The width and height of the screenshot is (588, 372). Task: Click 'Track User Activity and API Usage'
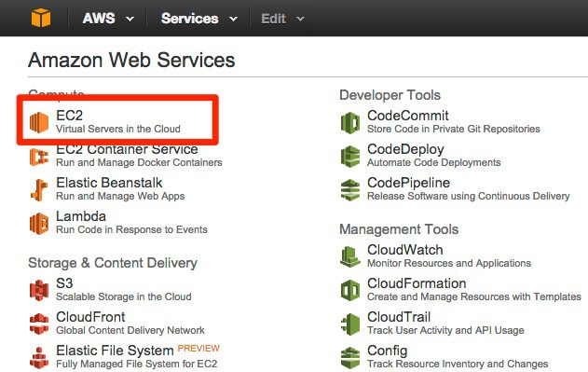click(x=445, y=330)
